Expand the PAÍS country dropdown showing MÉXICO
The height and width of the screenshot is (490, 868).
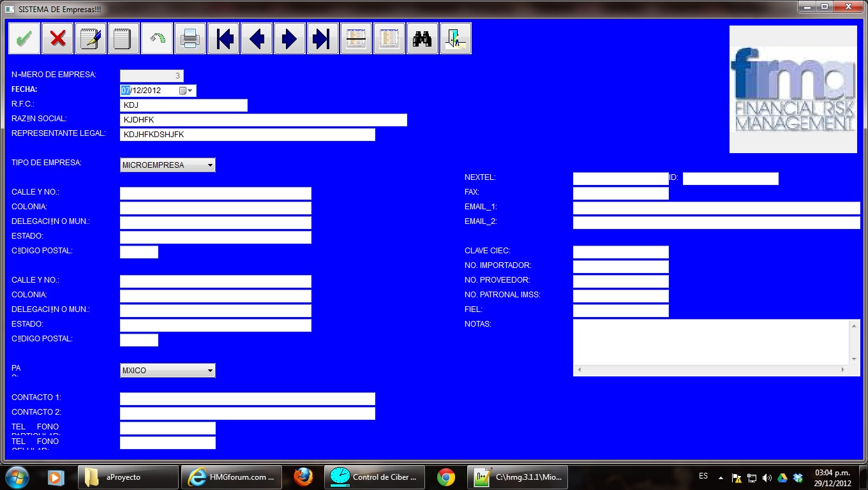[x=209, y=370]
